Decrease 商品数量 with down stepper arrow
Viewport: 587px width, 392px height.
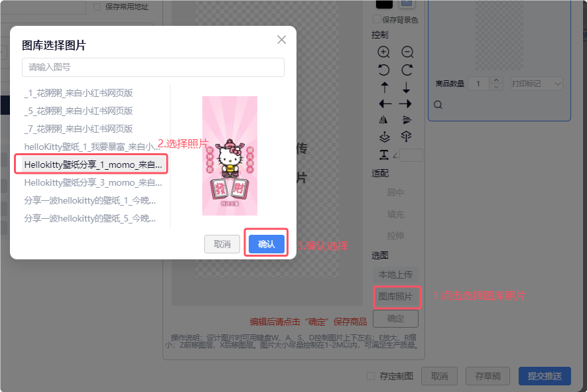[496, 87]
